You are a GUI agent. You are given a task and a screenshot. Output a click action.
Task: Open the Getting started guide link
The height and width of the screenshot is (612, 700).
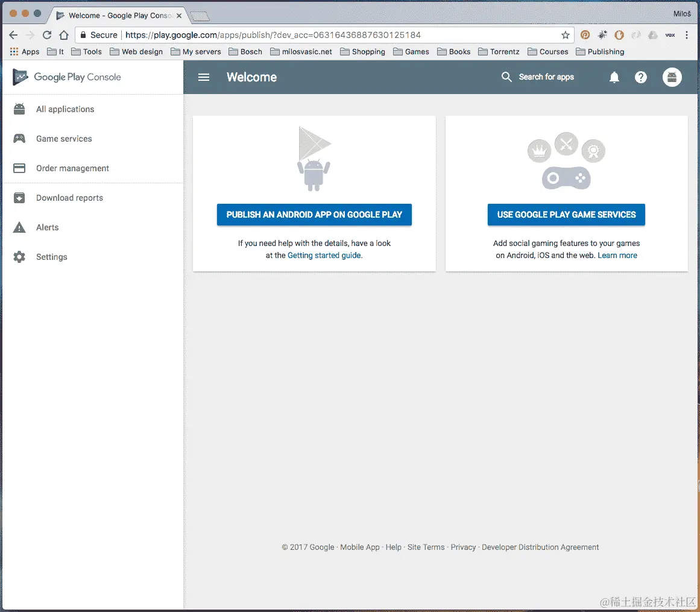(x=324, y=255)
